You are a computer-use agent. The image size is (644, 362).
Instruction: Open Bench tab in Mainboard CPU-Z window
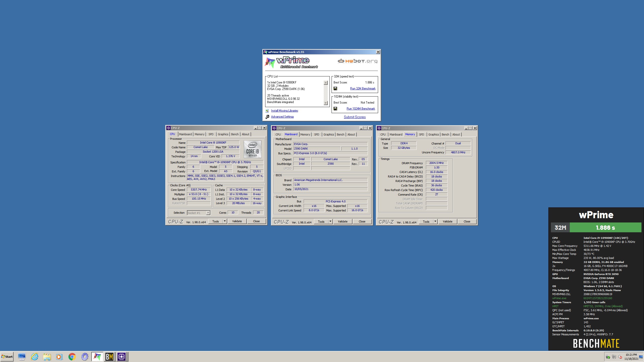(340, 134)
